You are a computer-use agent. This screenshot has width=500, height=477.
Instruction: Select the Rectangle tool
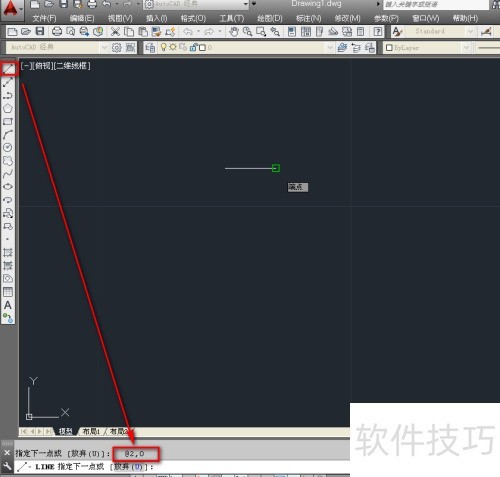tap(8, 121)
